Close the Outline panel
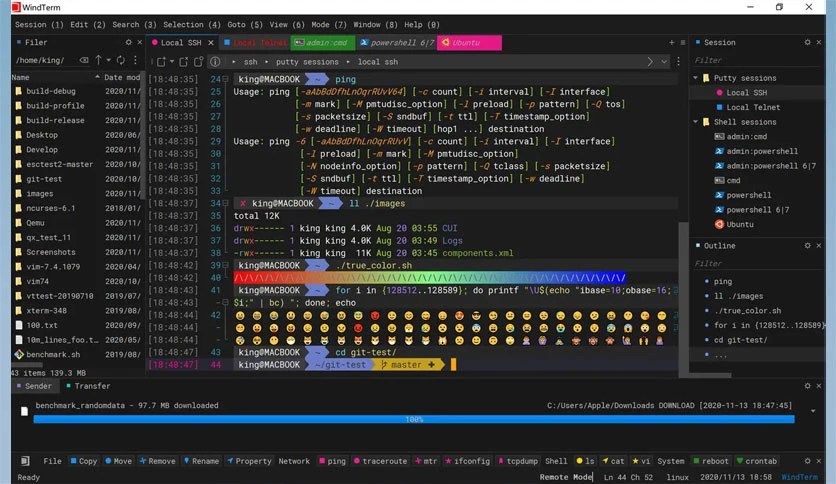836x484 pixels. [x=819, y=246]
